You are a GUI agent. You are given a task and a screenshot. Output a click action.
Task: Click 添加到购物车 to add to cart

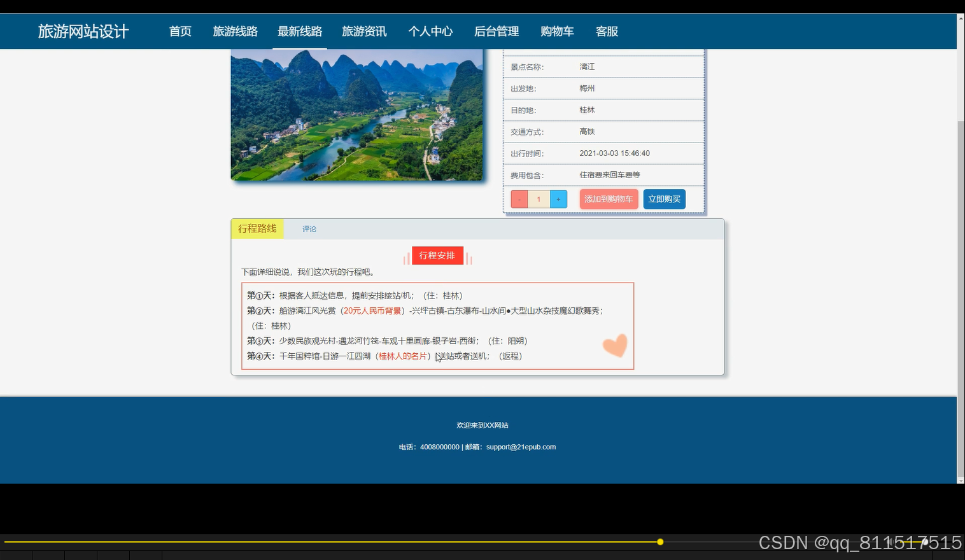[609, 199]
